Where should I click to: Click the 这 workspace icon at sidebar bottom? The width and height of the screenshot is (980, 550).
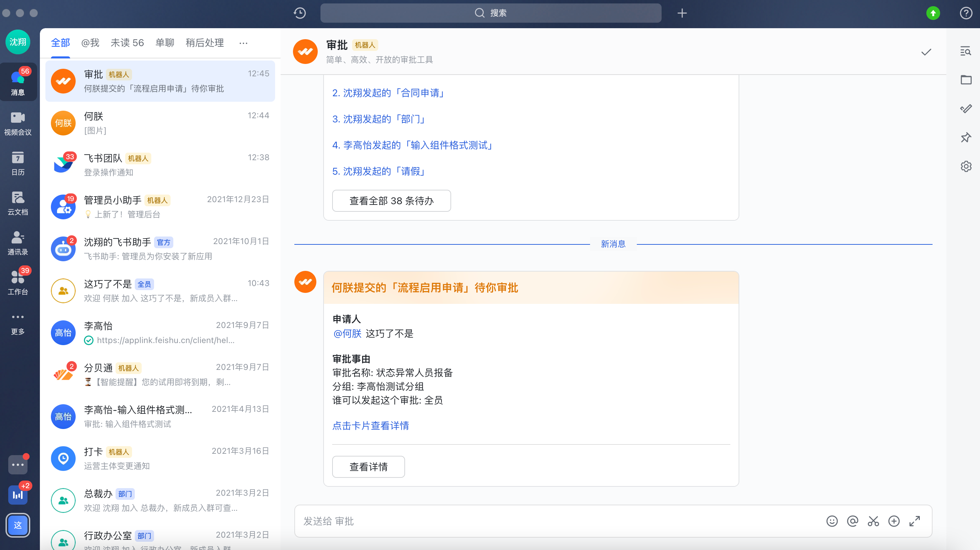(18, 525)
